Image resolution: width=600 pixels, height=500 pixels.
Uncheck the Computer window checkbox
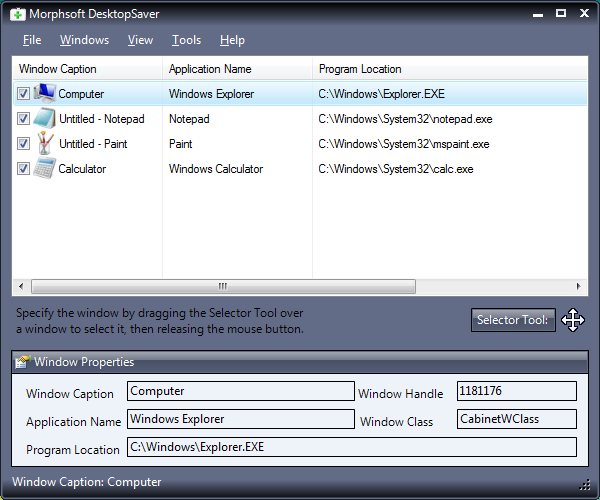click(x=23, y=93)
